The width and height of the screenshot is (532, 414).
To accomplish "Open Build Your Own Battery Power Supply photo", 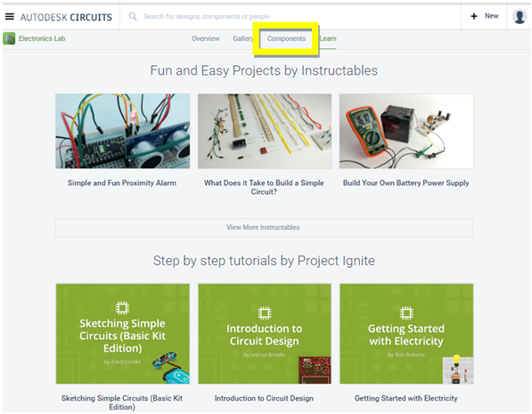I will pyautogui.click(x=406, y=131).
